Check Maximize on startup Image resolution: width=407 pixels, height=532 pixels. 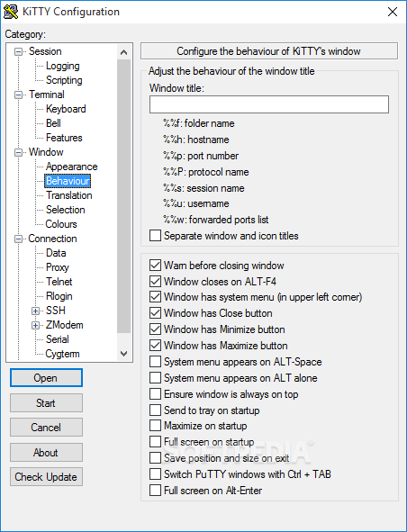199,426
